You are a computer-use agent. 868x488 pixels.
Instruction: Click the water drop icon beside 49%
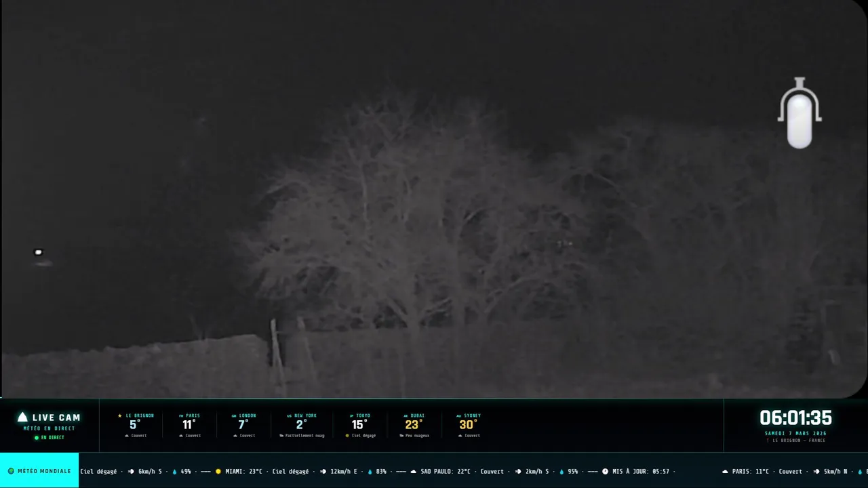[x=174, y=471]
